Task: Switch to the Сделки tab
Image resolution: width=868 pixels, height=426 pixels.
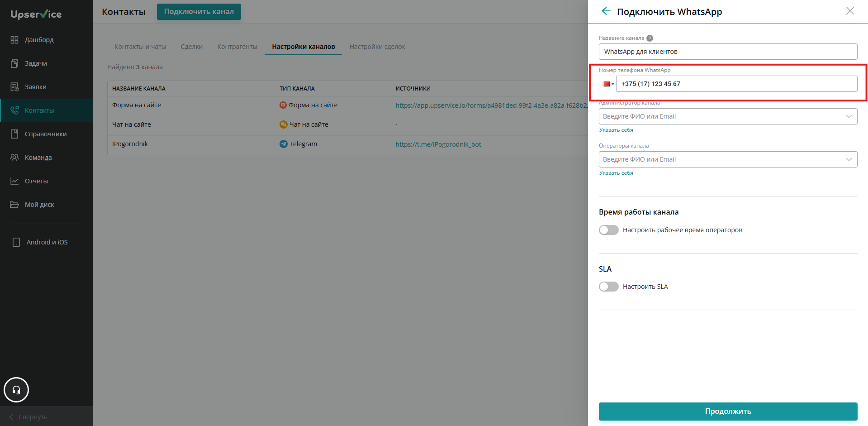Action: coord(192,47)
